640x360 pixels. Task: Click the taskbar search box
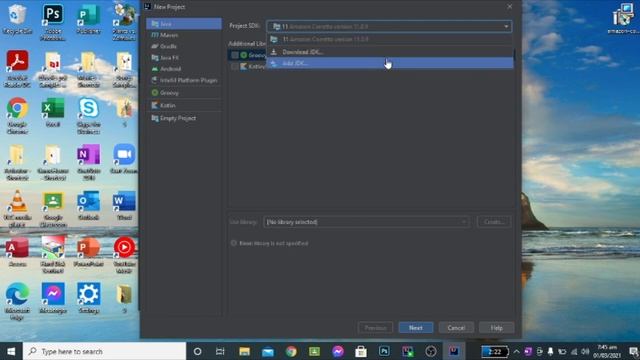point(104,351)
